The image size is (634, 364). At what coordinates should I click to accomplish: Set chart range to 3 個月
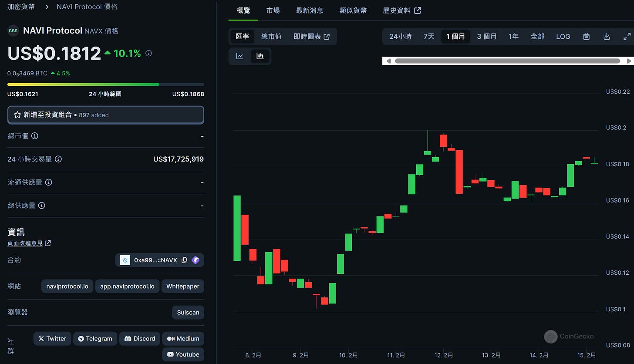click(x=486, y=37)
